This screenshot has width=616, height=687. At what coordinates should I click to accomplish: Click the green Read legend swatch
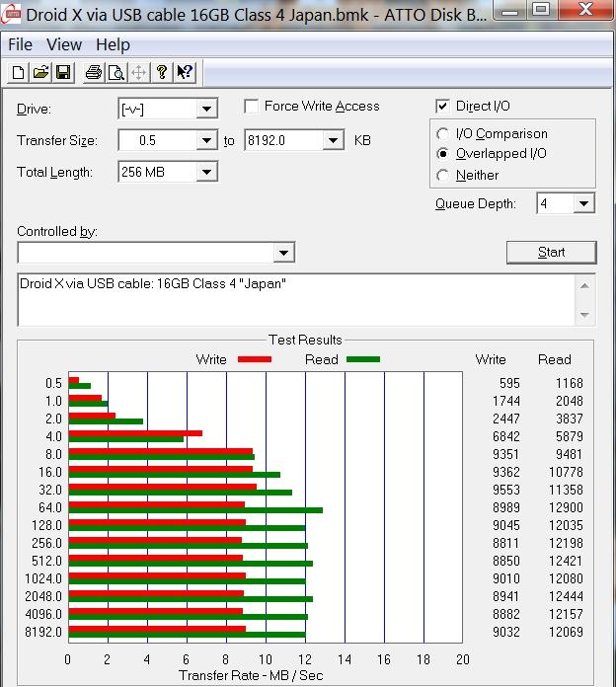[x=363, y=359]
